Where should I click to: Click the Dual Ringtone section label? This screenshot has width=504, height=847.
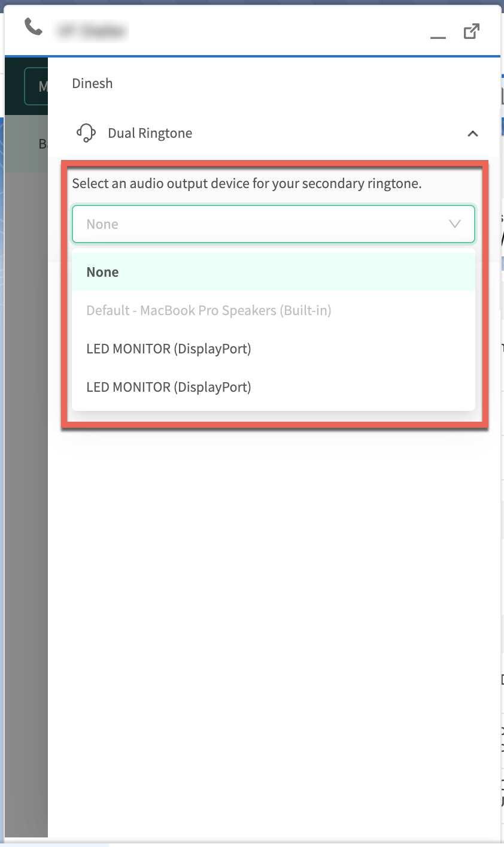(x=150, y=133)
